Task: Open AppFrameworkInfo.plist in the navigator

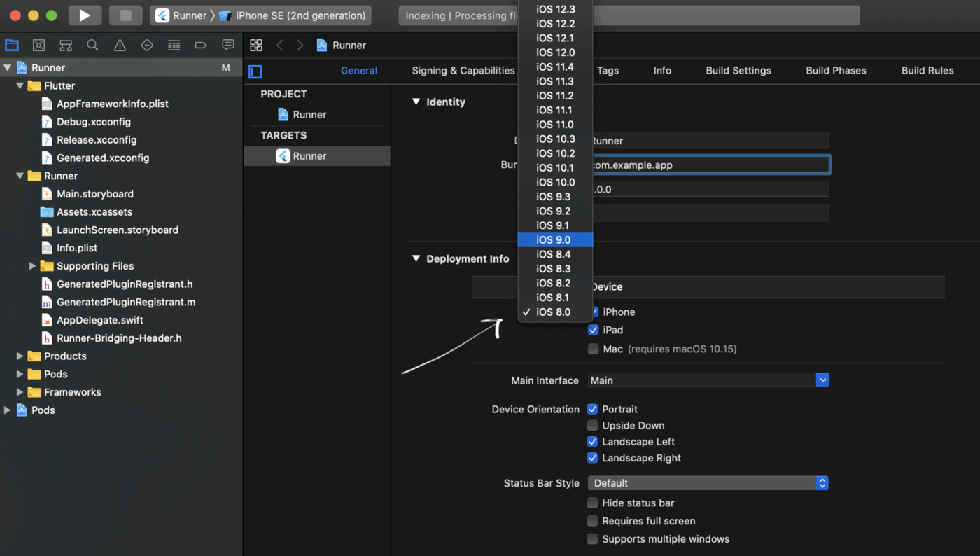Action: [113, 104]
